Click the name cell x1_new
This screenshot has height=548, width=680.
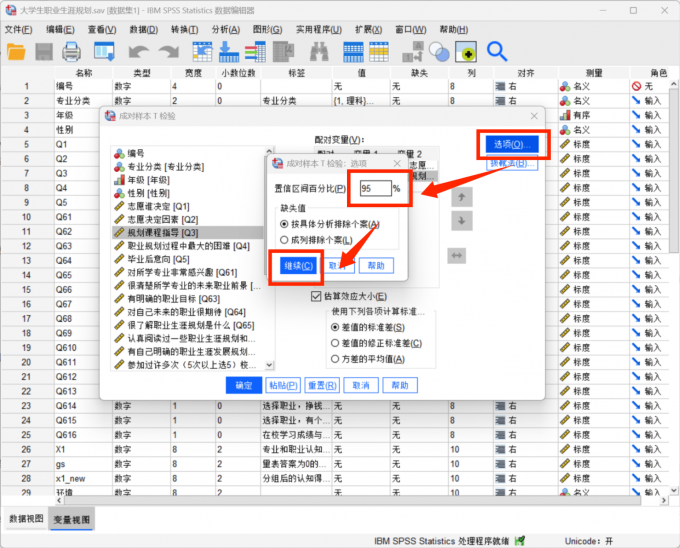[x=83, y=479]
